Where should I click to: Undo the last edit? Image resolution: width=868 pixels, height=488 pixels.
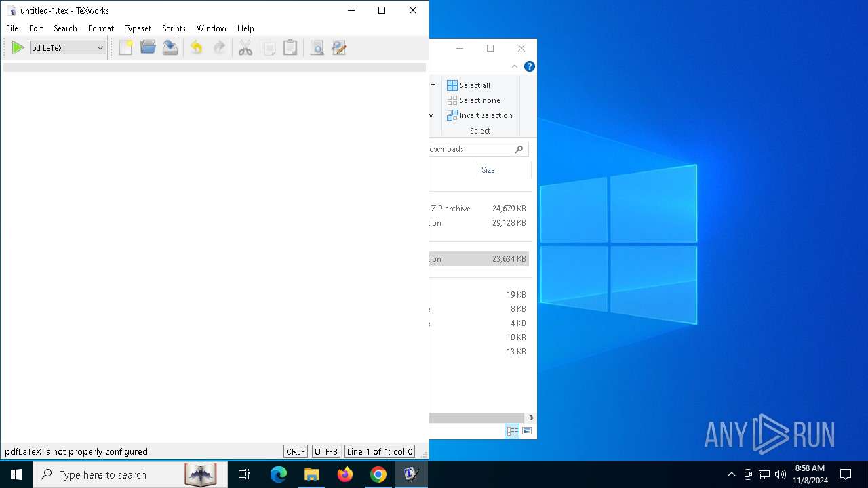pyautogui.click(x=196, y=47)
